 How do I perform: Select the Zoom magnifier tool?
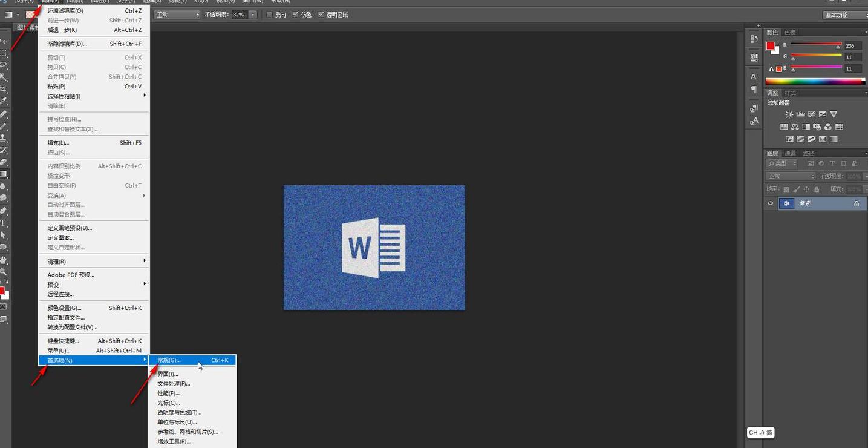click(x=4, y=272)
